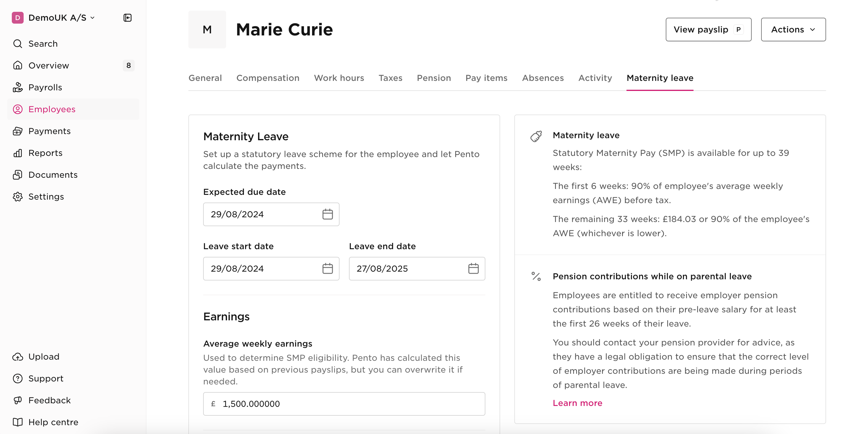This screenshot has width=868, height=434.
Task: Open the Help centre menu item
Action: (45, 422)
